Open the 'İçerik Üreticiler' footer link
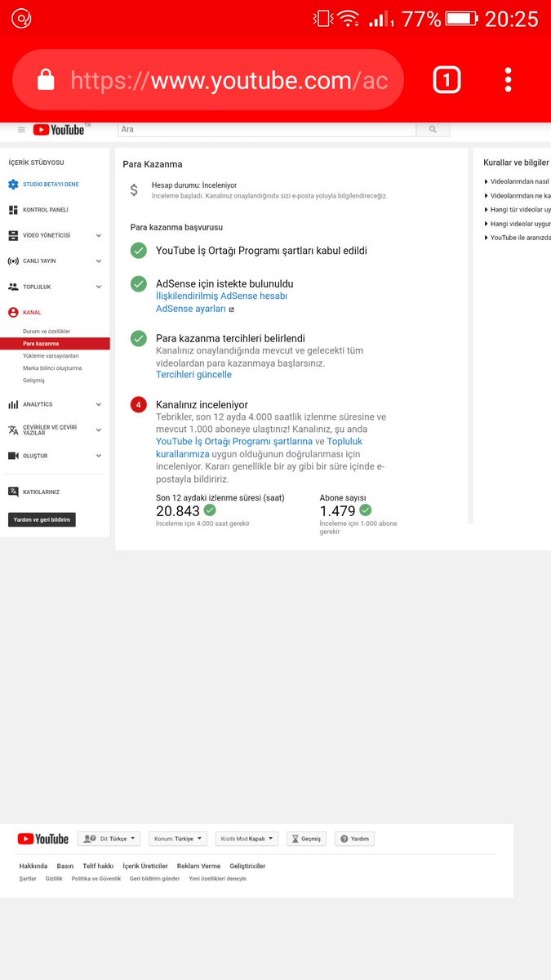The height and width of the screenshot is (980, 551). (145, 866)
